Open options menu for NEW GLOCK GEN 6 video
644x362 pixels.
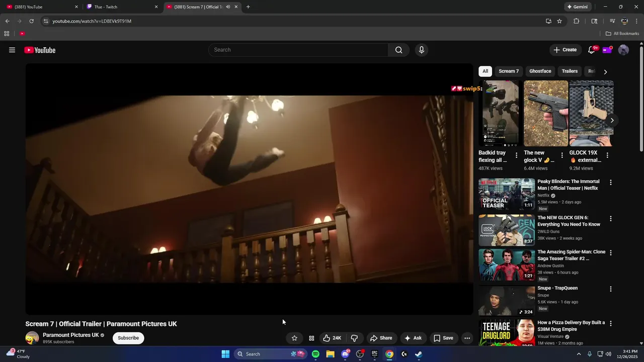pos(611,219)
